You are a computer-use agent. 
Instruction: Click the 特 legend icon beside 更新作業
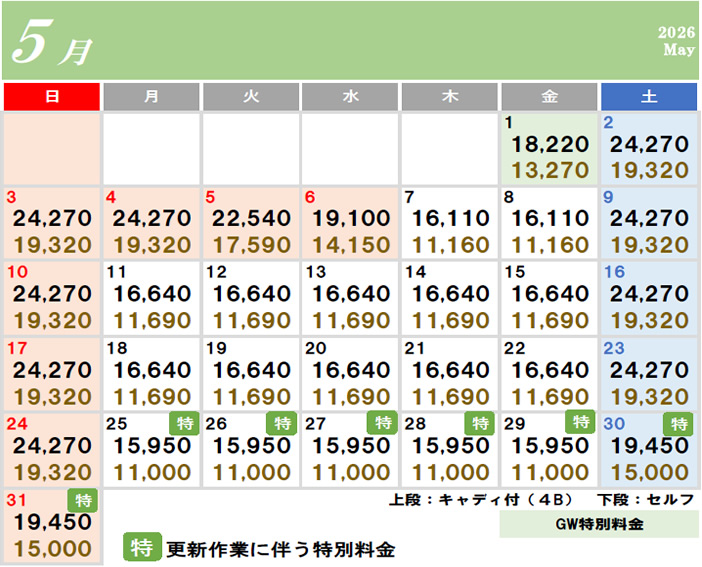pyautogui.click(x=141, y=548)
